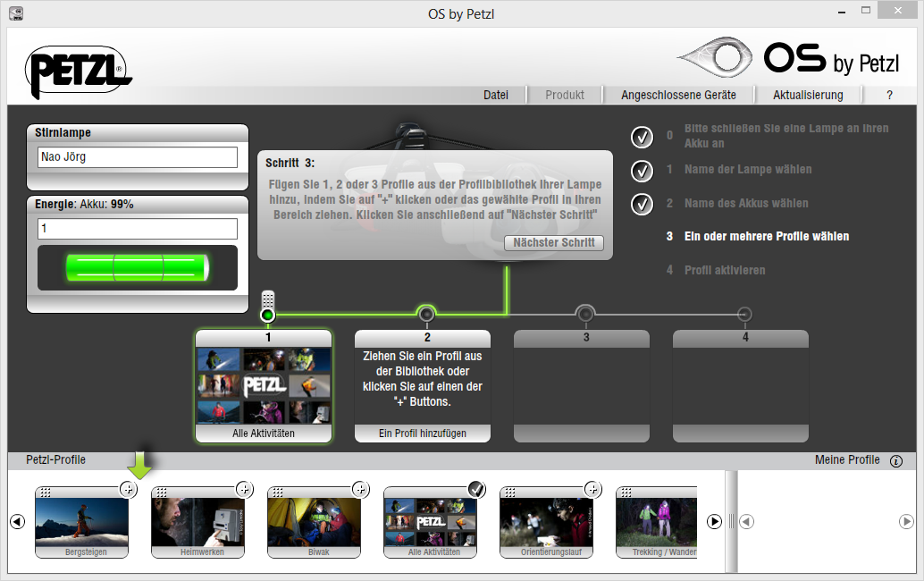This screenshot has height=581, width=924.
Task: Maximize the OS by Petzl window
Action: pyautogui.click(x=866, y=11)
